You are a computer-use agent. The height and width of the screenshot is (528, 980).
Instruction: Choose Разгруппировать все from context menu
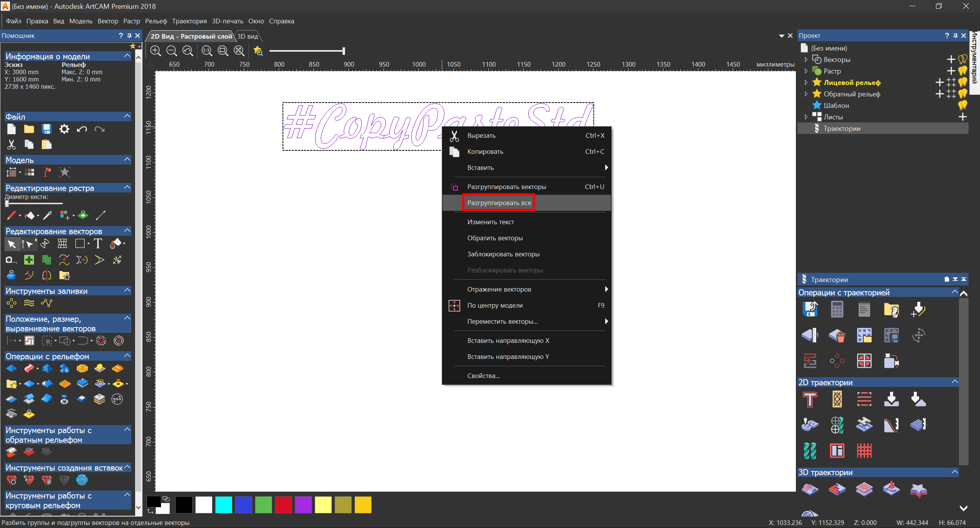(x=499, y=203)
